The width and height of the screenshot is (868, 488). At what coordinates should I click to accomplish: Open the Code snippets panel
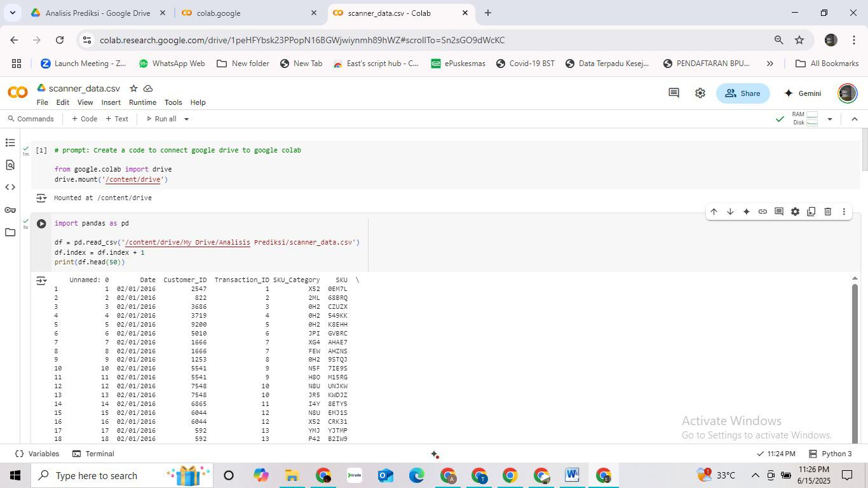(x=10, y=187)
